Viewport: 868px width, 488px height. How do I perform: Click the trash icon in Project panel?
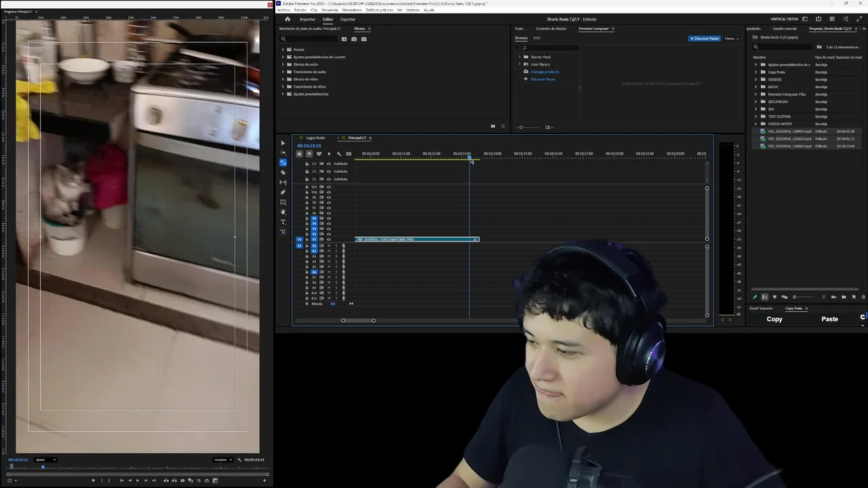click(x=863, y=297)
